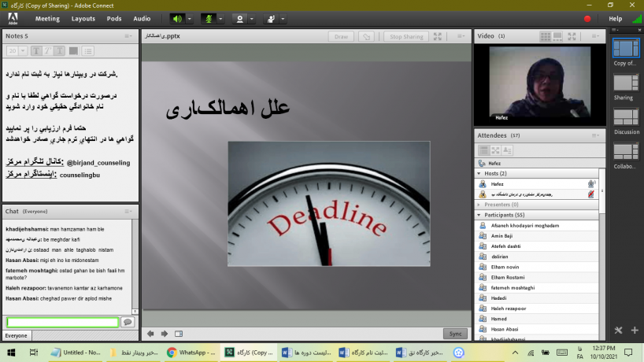
Task: Toggle underline text in Notes toolbar
Action: pyautogui.click(x=60, y=51)
